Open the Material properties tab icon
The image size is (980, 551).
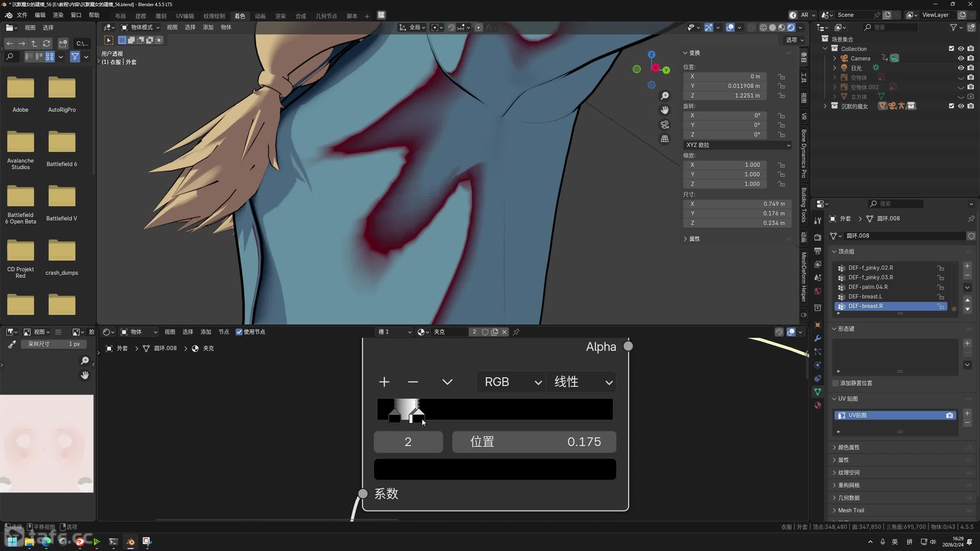[x=818, y=405]
